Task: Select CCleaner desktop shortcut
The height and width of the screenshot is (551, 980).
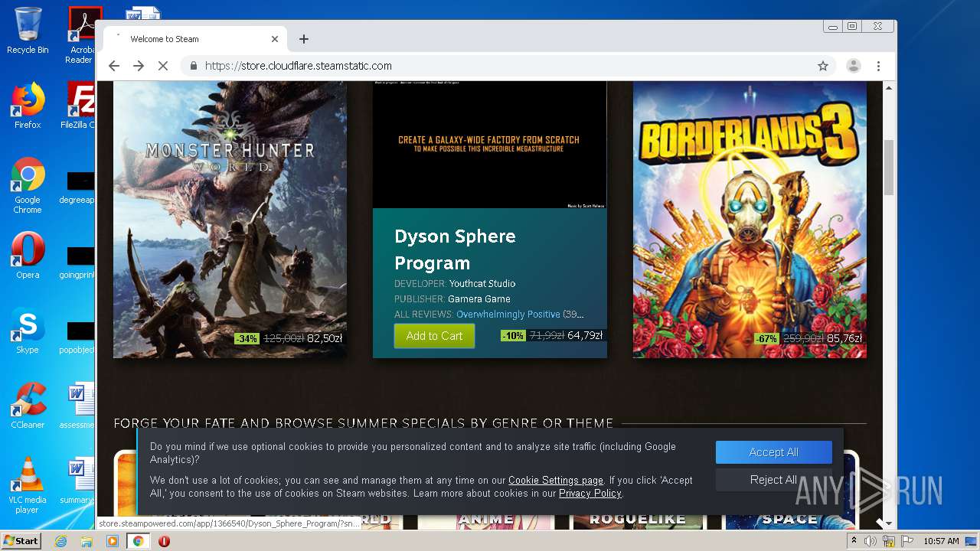Action: pyautogui.click(x=28, y=406)
